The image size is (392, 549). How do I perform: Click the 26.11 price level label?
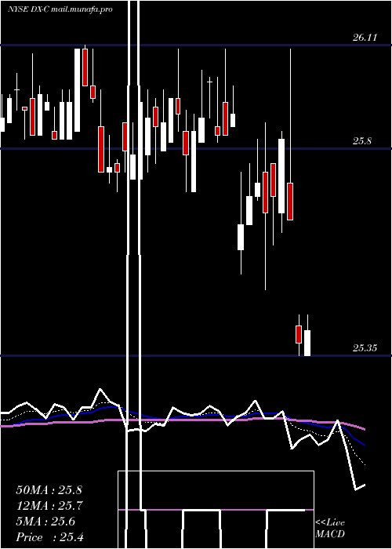[x=365, y=38]
